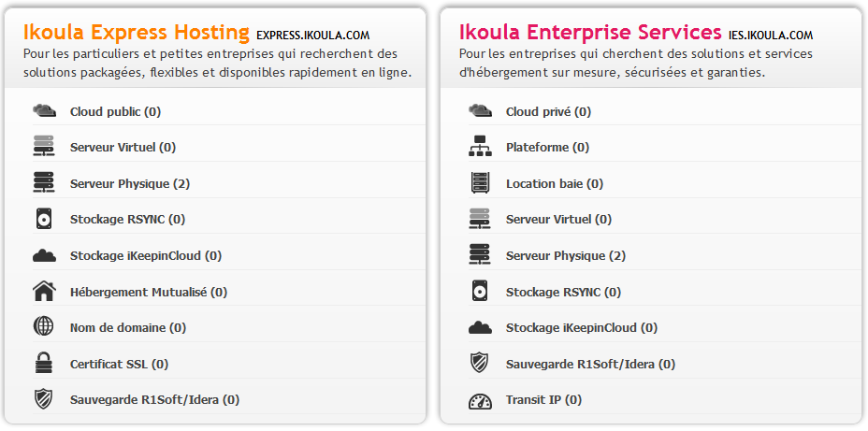Click the house icon for Hébergement Mutualisé
Screen dimensions: 868x431
(x=44, y=292)
